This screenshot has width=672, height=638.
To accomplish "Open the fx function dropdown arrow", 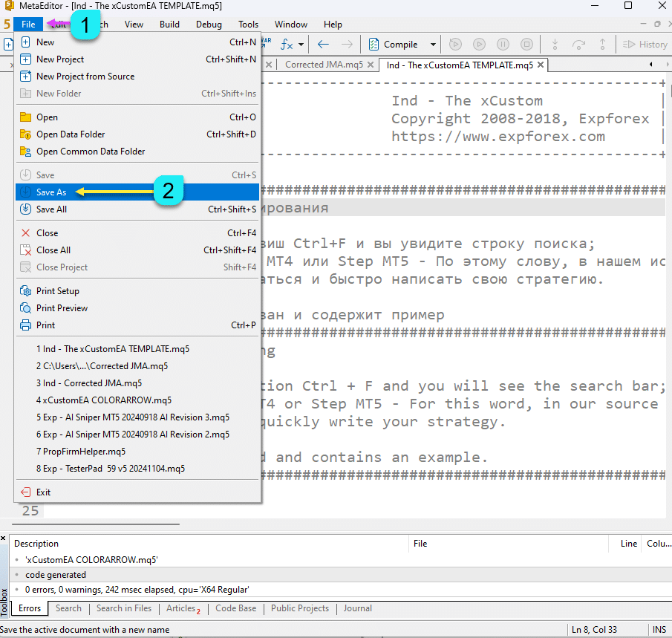I will click(301, 45).
